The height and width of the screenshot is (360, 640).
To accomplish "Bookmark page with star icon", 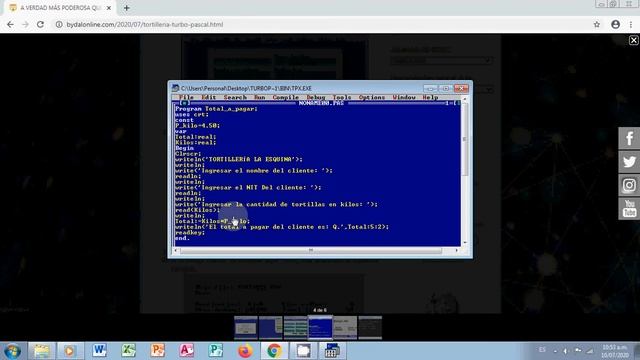I will 597,24.
